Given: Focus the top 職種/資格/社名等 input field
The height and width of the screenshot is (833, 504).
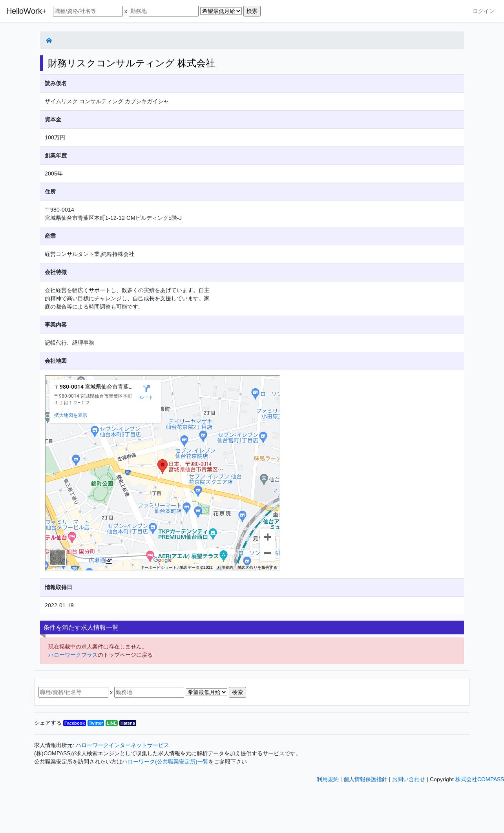Looking at the screenshot, I should tap(88, 11).
